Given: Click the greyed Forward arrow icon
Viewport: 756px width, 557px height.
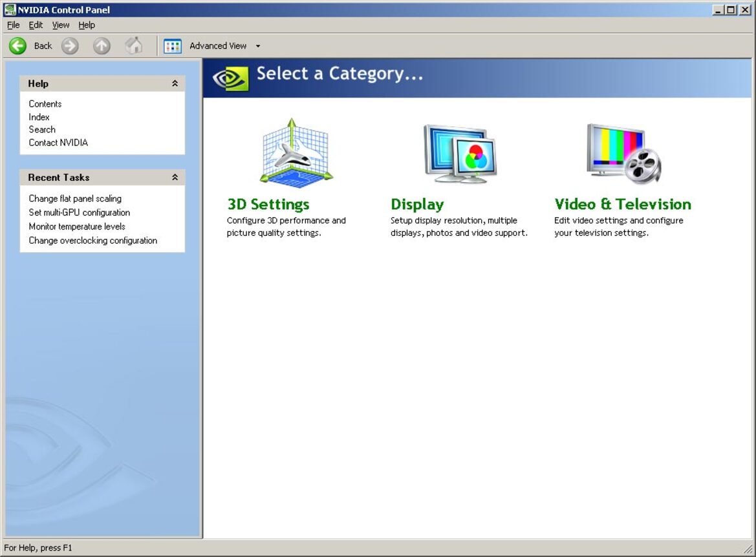Looking at the screenshot, I should (70, 46).
